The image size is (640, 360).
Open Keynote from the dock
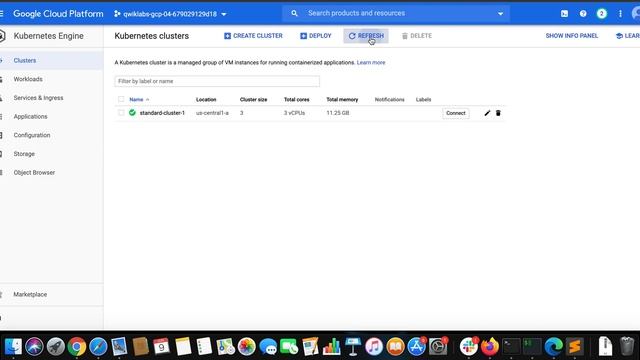pos(353,347)
